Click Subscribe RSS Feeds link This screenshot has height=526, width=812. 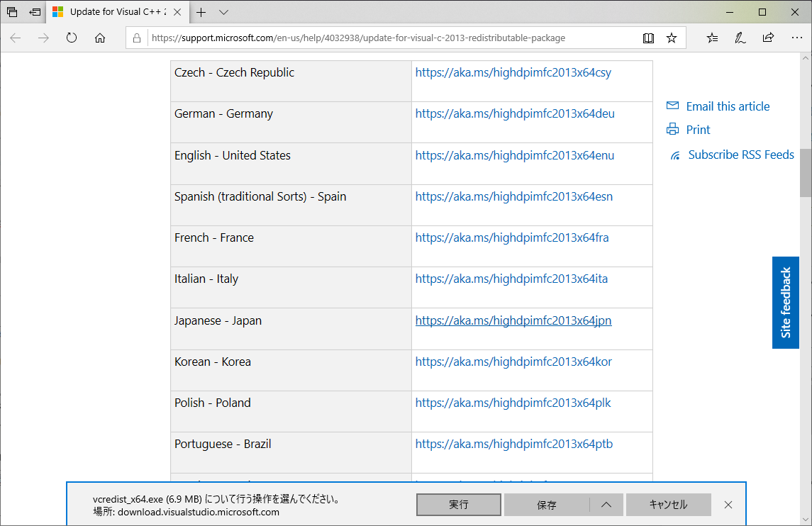coord(741,155)
